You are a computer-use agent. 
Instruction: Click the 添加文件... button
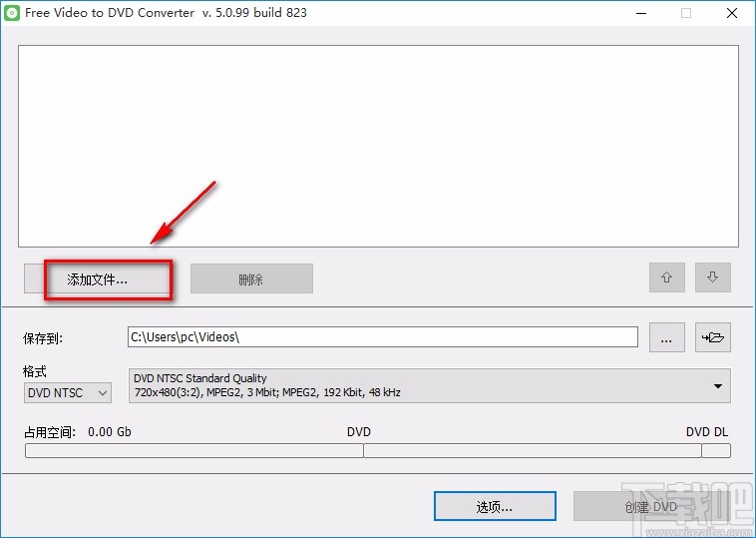click(98, 278)
